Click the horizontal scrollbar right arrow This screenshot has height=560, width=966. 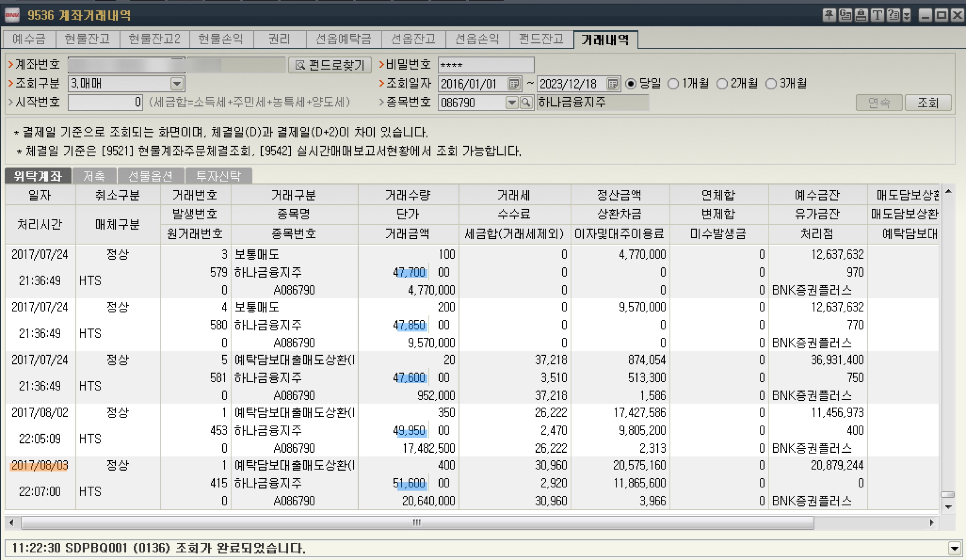coord(932,523)
